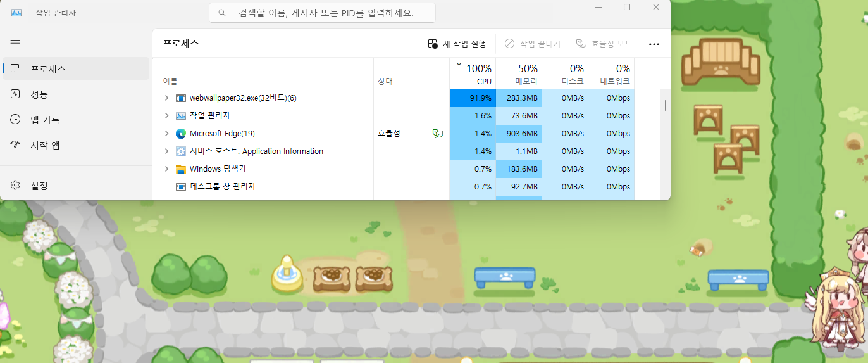Screen dimensions: 868x363
Task: Click the 91.9% CPU cell
Action: (x=473, y=98)
